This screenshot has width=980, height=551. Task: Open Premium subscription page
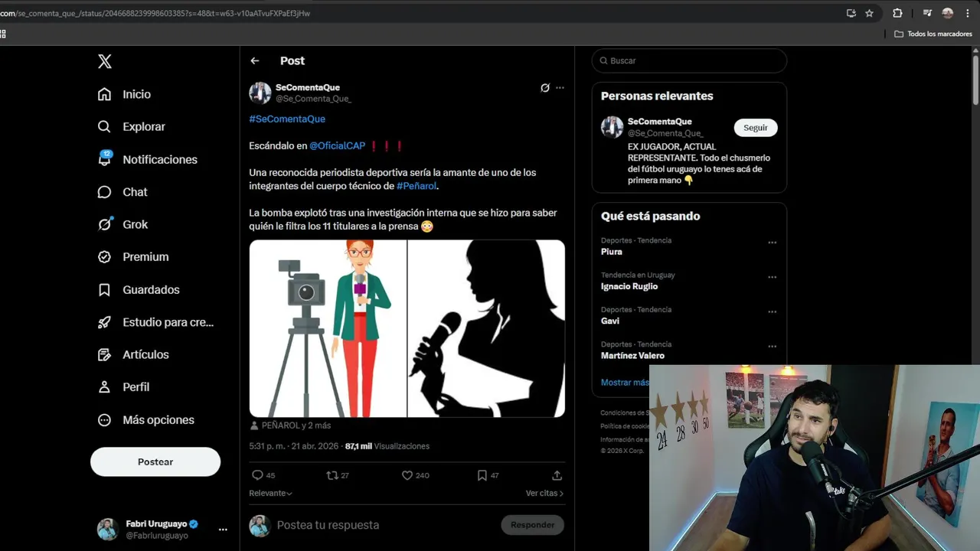133,257
